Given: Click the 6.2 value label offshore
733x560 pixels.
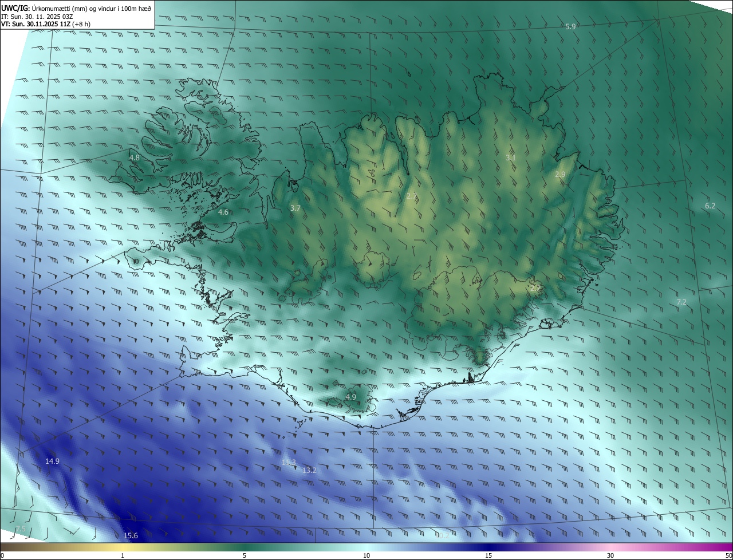Looking at the screenshot, I should click(x=710, y=206).
